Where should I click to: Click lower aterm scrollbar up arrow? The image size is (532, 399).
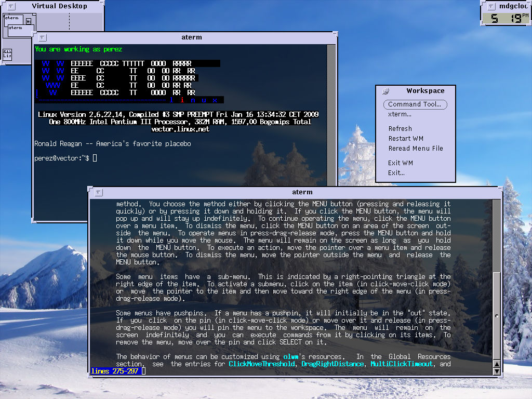(496, 364)
